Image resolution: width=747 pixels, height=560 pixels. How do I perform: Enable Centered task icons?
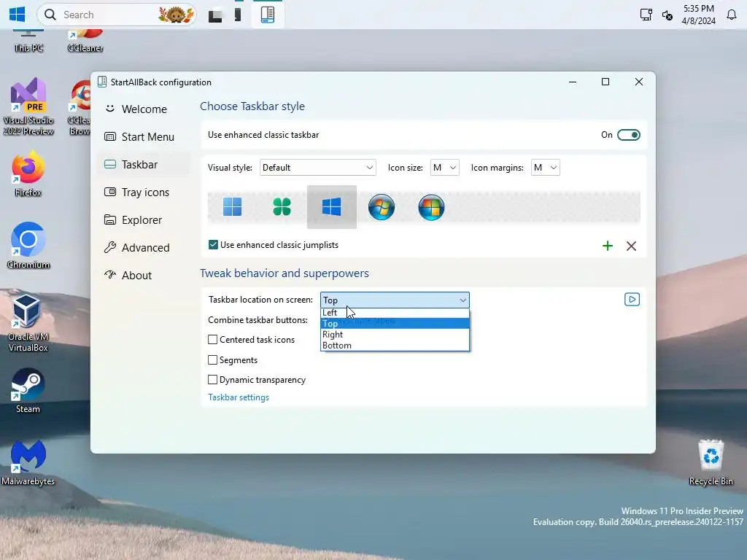pos(212,340)
